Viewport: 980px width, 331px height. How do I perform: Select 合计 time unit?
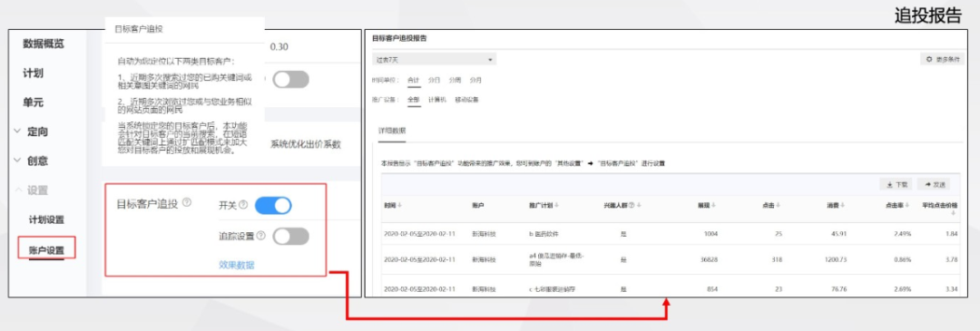(x=413, y=80)
